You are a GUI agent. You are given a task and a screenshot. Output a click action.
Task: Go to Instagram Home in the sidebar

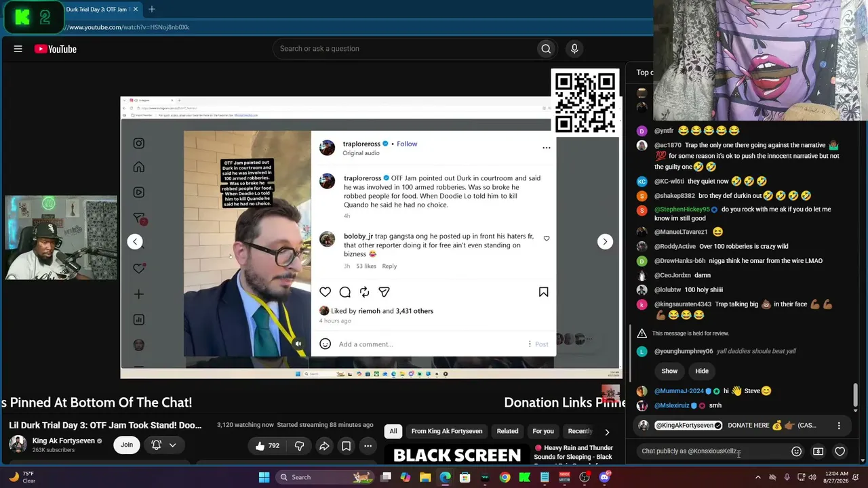tap(139, 167)
